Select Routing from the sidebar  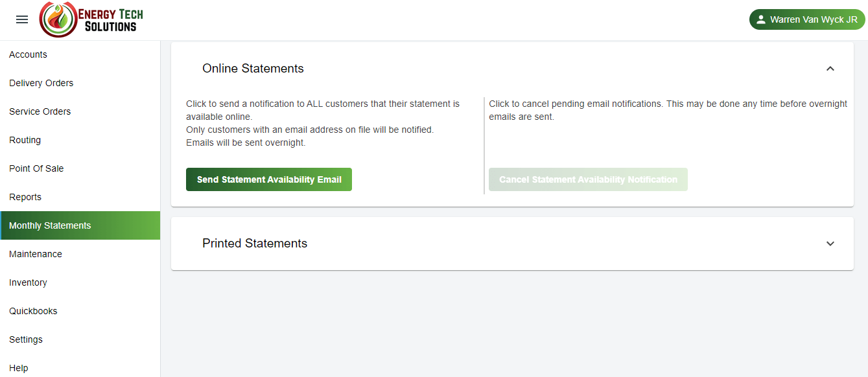(25, 140)
